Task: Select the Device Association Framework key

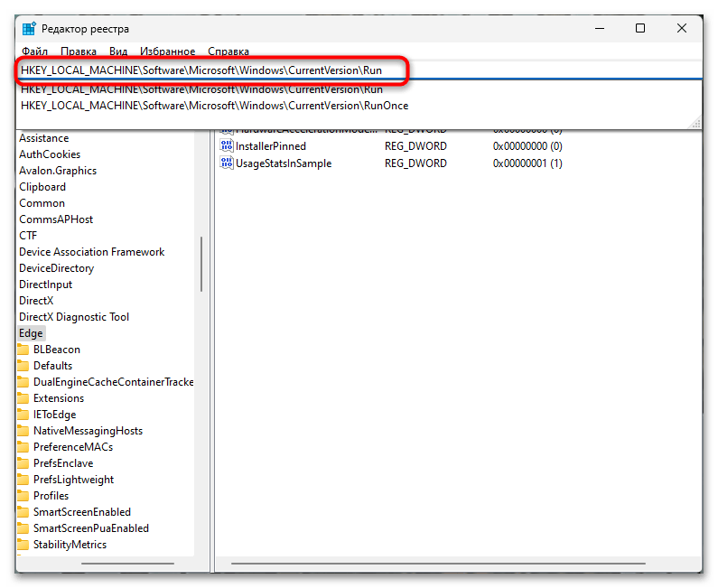Action: pyautogui.click(x=91, y=252)
